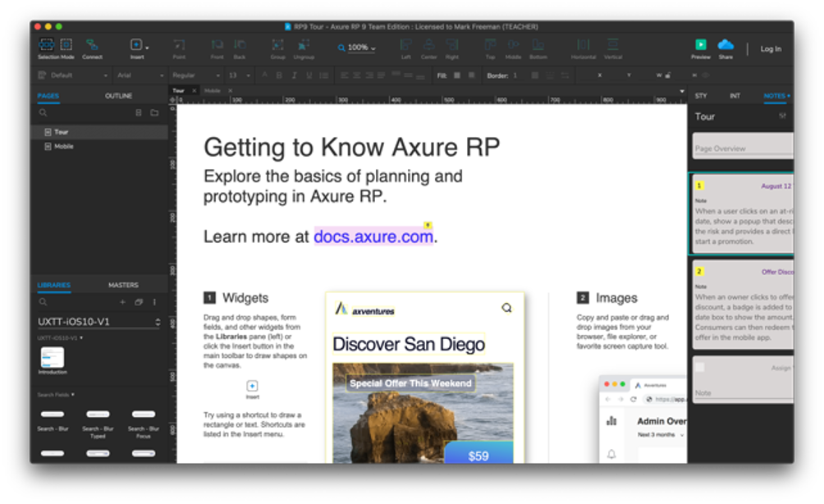Click the Preview play icon

pyautogui.click(x=700, y=45)
